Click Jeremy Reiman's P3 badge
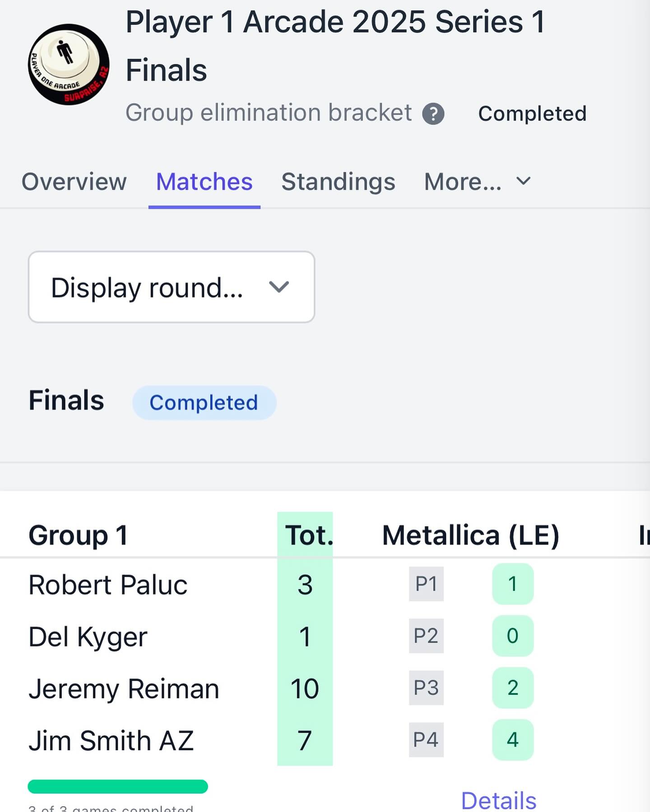 click(x=426, y=687)
